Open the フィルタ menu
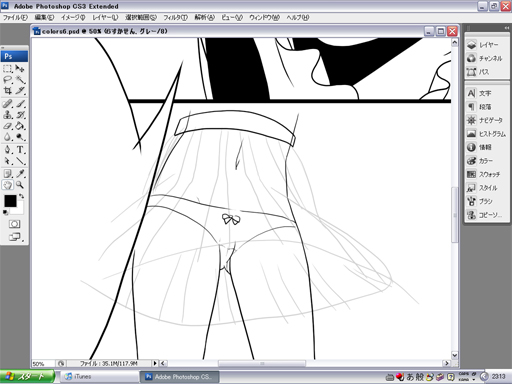512x384 pixels. tap(175, 17)
